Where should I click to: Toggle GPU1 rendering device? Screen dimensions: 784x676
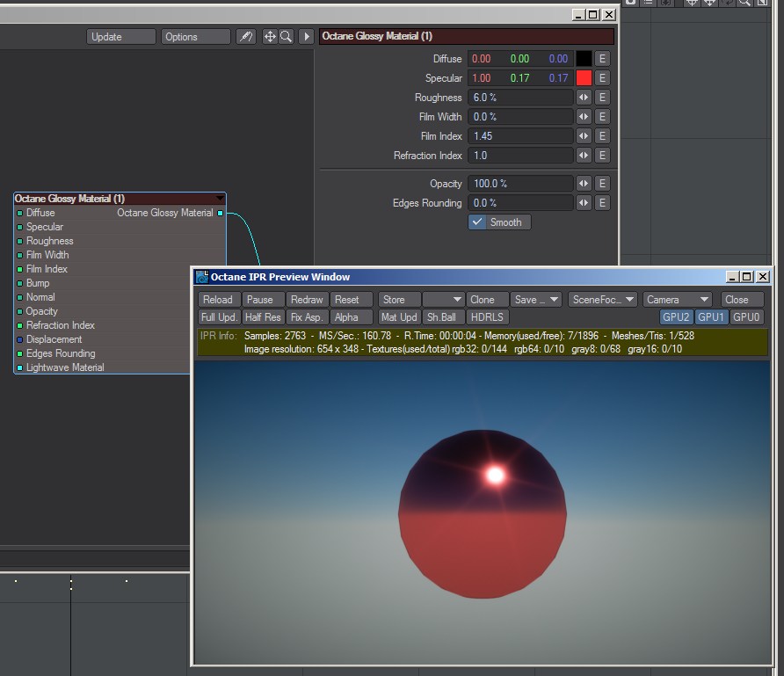click(x=710, y=317)
